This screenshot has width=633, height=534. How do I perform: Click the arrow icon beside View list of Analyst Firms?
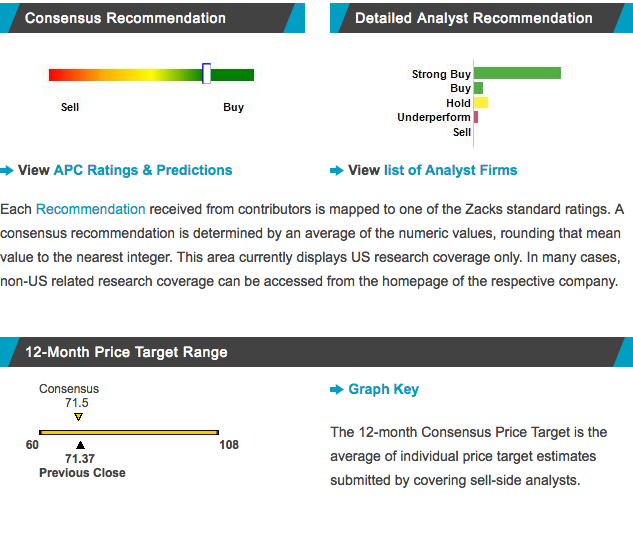pyautogui.click(x=337, y=170)
